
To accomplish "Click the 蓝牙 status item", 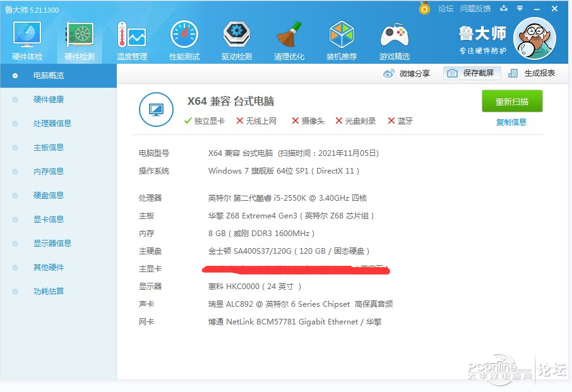I will point(400,121).
